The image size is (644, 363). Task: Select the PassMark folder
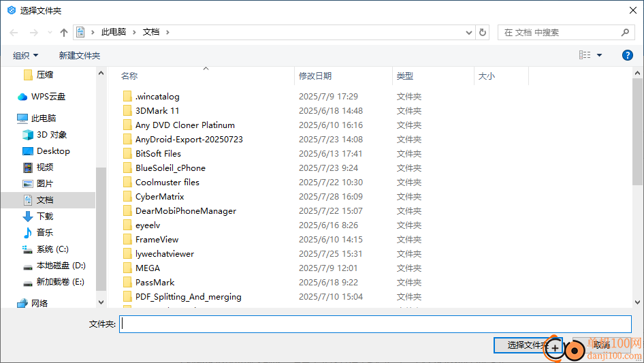pyautogui.click(x=155, y=283)
